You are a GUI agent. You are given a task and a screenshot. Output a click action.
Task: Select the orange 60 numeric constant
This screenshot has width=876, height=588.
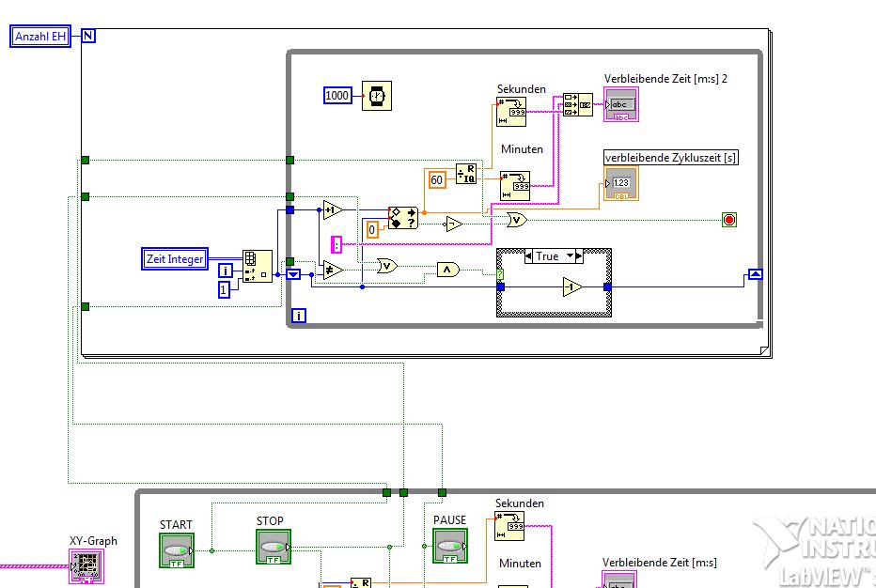pos(437,179)
